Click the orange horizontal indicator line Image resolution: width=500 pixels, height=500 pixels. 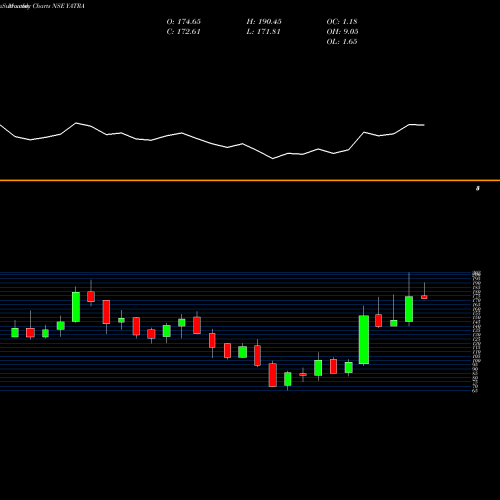click(x=250, y=180)
